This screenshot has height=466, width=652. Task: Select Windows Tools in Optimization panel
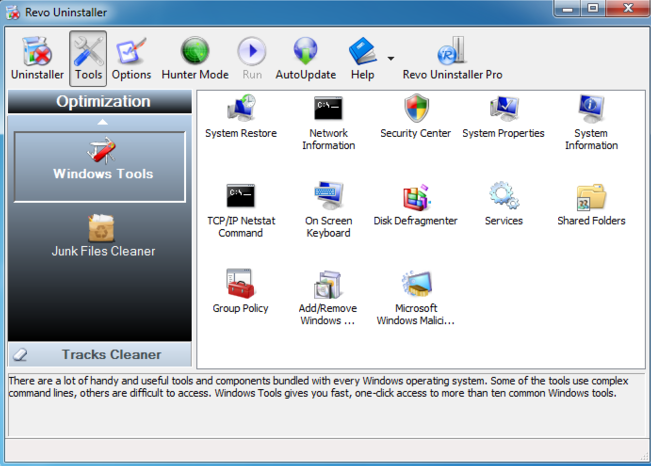pos(100,167)
